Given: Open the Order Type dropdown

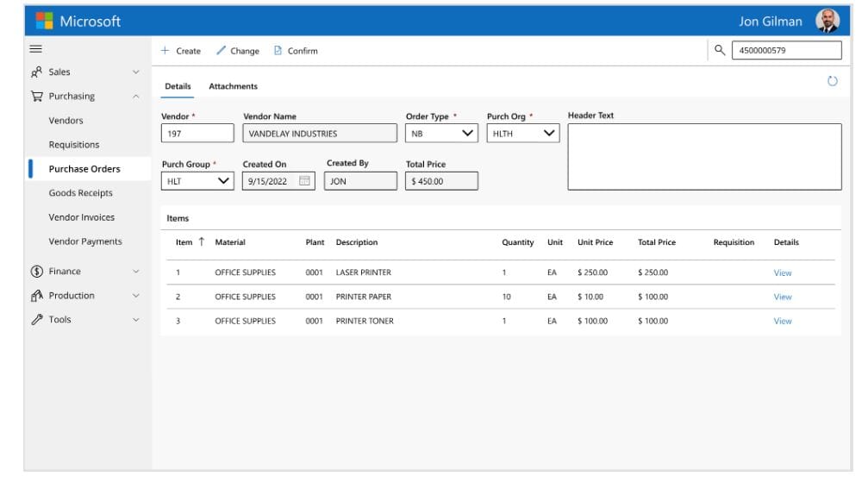Looking at the screenshot, I should click(x=468, y=134).
